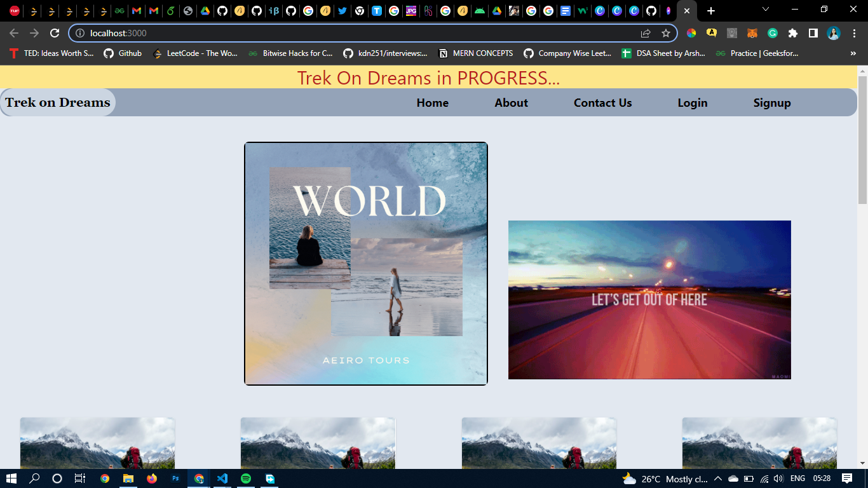
Task: Open Visual Studio Code from taskbar
Action: click(x=222, y=478)
